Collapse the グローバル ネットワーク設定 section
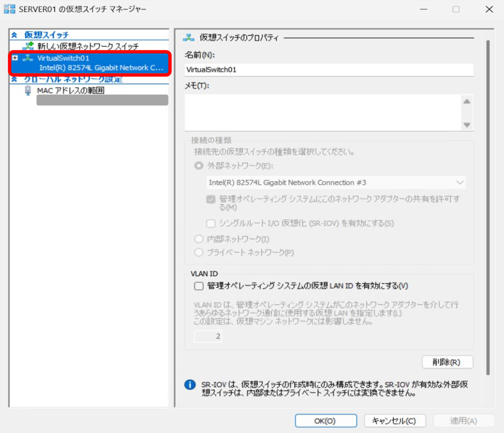Image resolution: width=504 pixels, height=433 pixels. pyautogui.click(x=14, y=79)
